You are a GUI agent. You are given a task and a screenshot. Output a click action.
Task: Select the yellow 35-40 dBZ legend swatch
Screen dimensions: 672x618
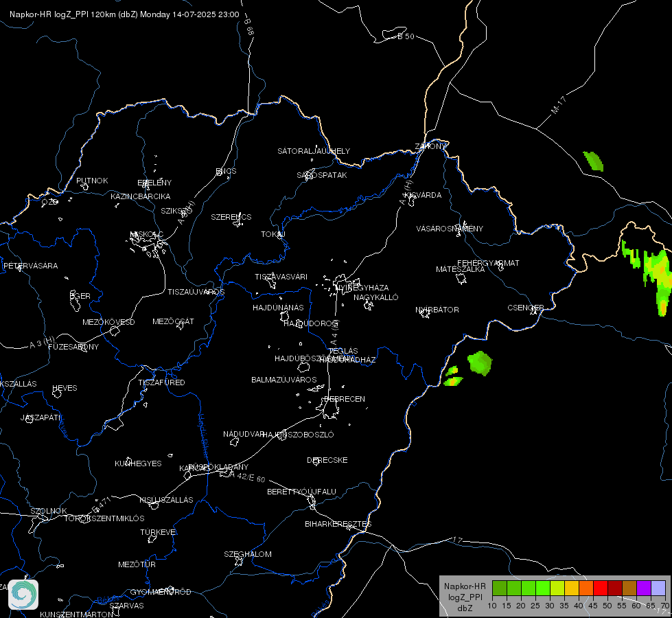pos(572,588)
